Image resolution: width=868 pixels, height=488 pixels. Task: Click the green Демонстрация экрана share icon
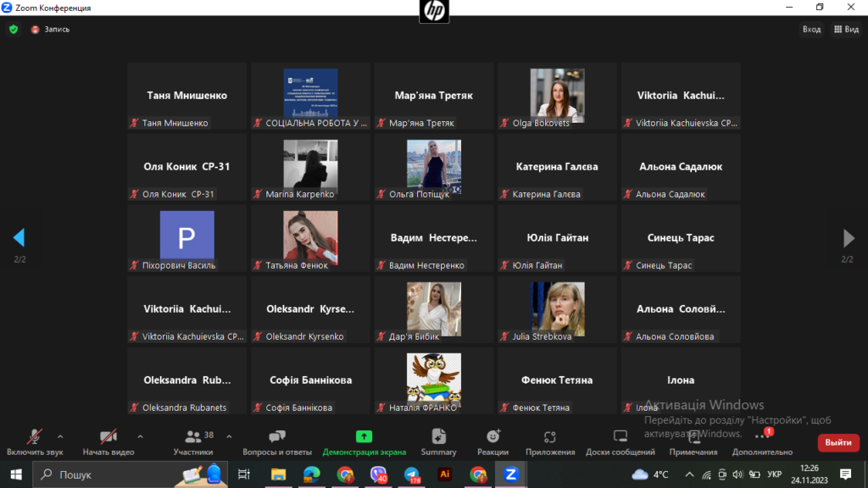pyautogui.click(x=364, y=437)
